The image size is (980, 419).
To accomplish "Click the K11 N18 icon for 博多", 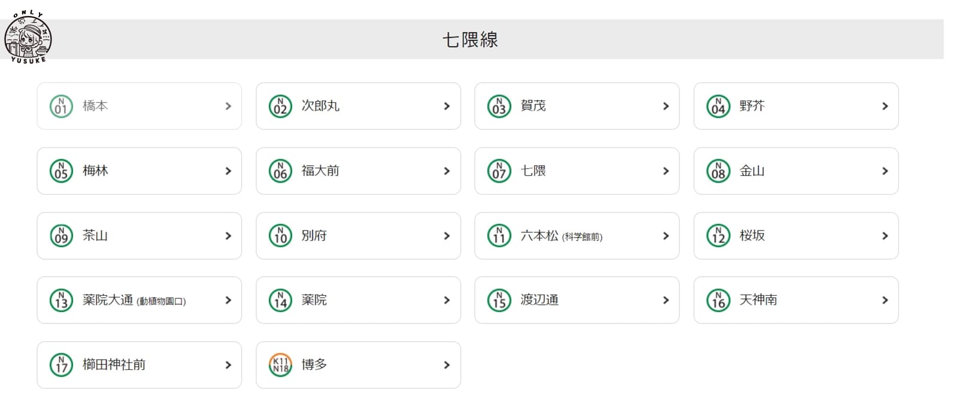I will (x=280, y=365).
